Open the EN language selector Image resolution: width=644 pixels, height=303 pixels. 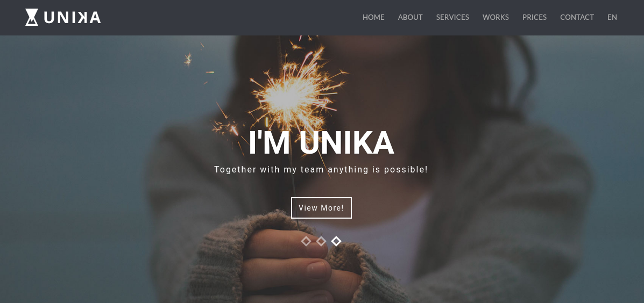(612, 17)
